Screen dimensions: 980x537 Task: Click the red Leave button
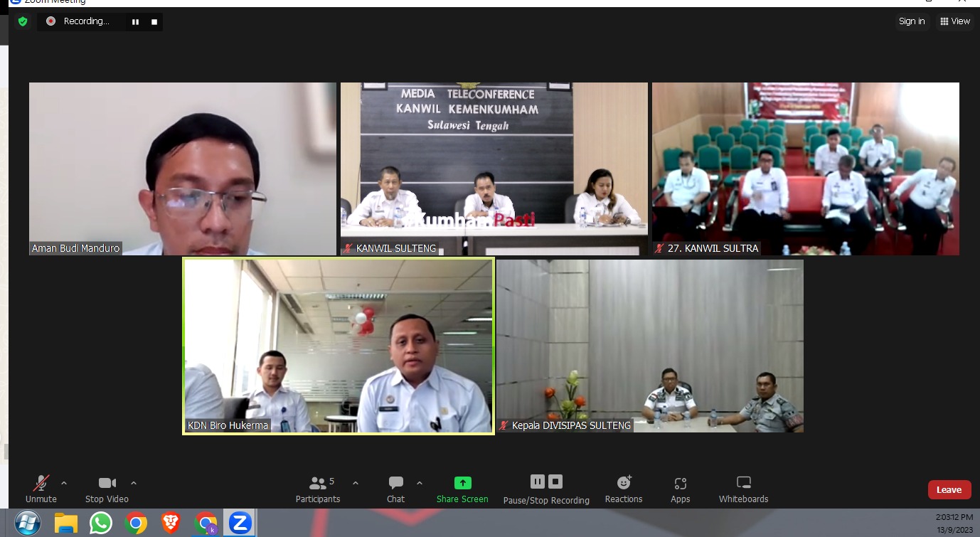(949, 489)
